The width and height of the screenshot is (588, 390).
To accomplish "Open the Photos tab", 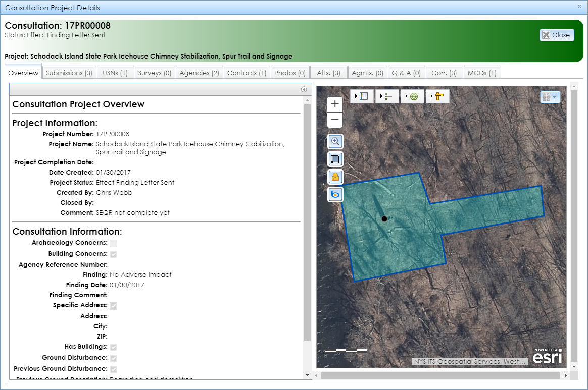I will coord(289,72).
